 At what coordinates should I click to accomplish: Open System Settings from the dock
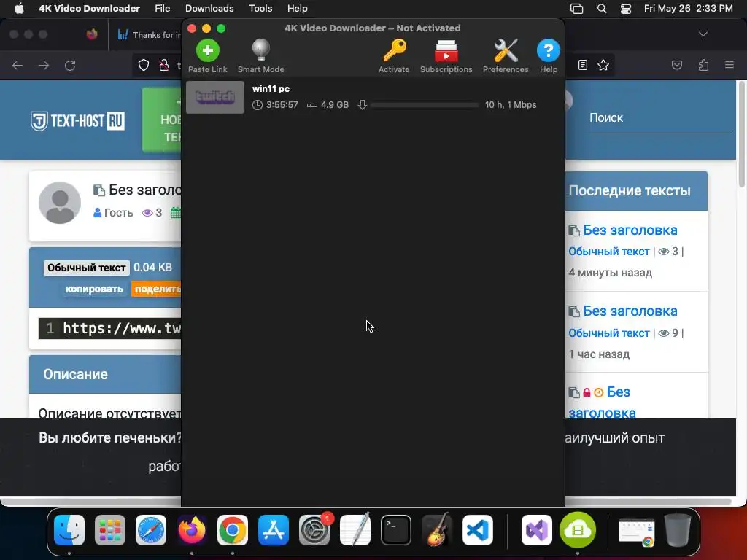tap(314, 530)
